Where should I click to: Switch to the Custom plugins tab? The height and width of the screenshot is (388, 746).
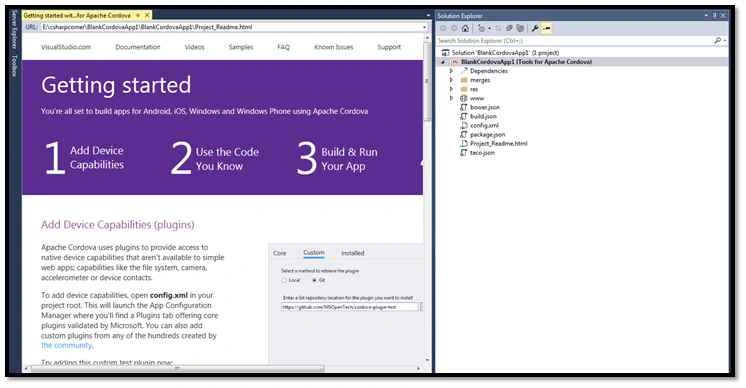click(x=314, y=253)
